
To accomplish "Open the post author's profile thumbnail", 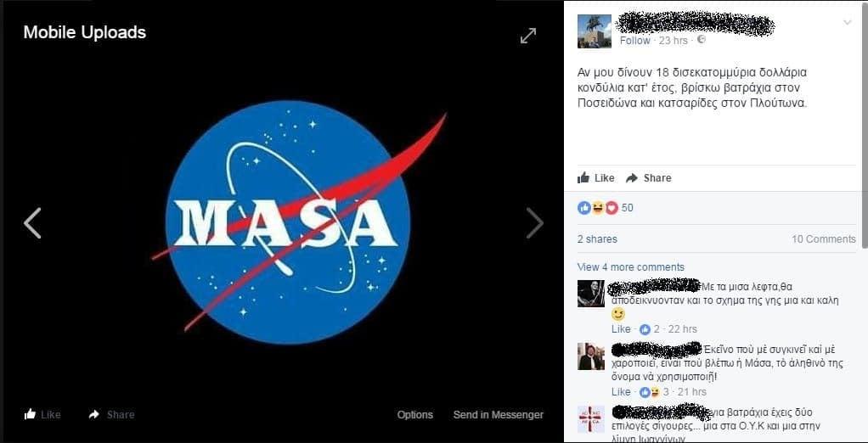I will (594, 31).
